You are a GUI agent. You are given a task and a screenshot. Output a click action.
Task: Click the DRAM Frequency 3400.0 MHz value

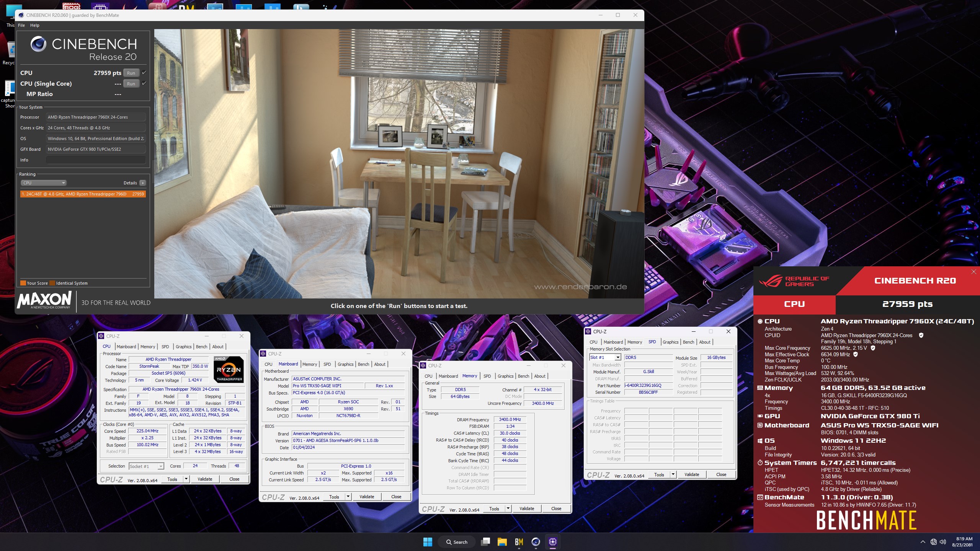pos(510,419)
